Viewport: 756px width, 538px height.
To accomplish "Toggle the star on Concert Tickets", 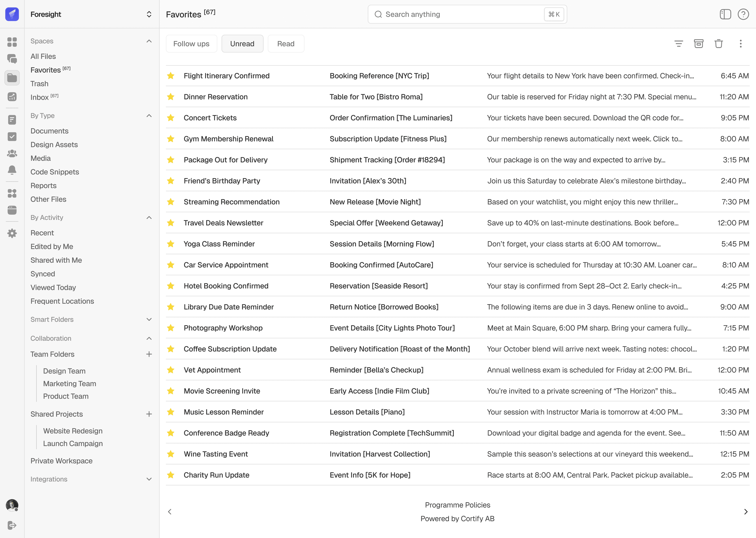I will [x=171, y=118].
